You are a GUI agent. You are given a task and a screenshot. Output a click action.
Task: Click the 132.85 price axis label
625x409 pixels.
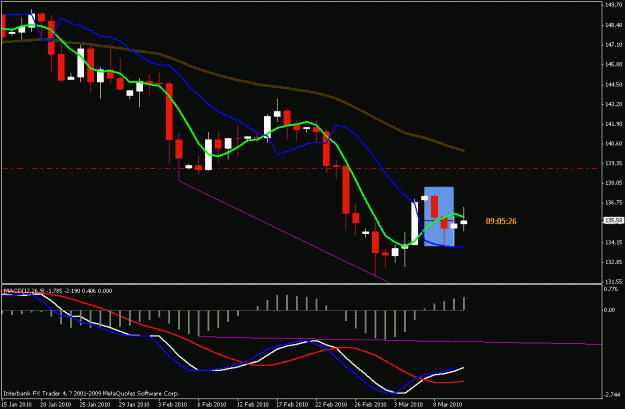613,262
